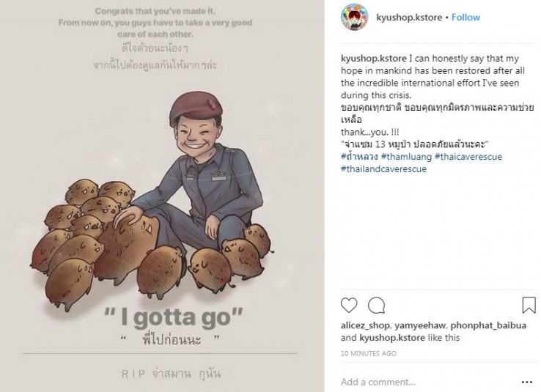541x392 pixels.
Task: Select the #thaicaverescue hashtag
Action: (474, 158)
